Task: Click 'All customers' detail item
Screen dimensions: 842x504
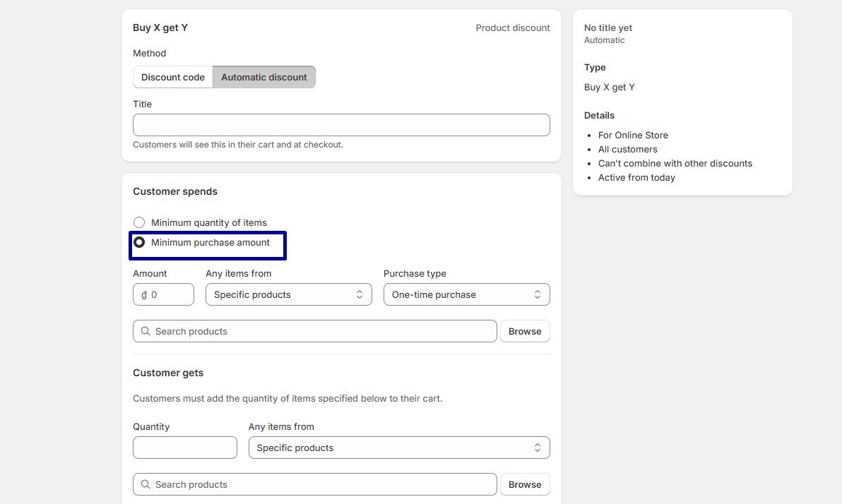Action: click(x=628, y=149)
